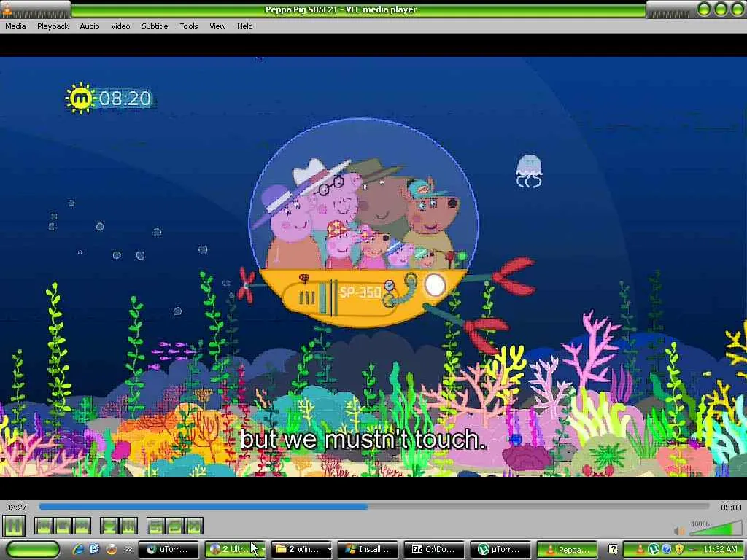
Task: Expand hidden Quick Launch items chevron
Action: pos(128,549)
